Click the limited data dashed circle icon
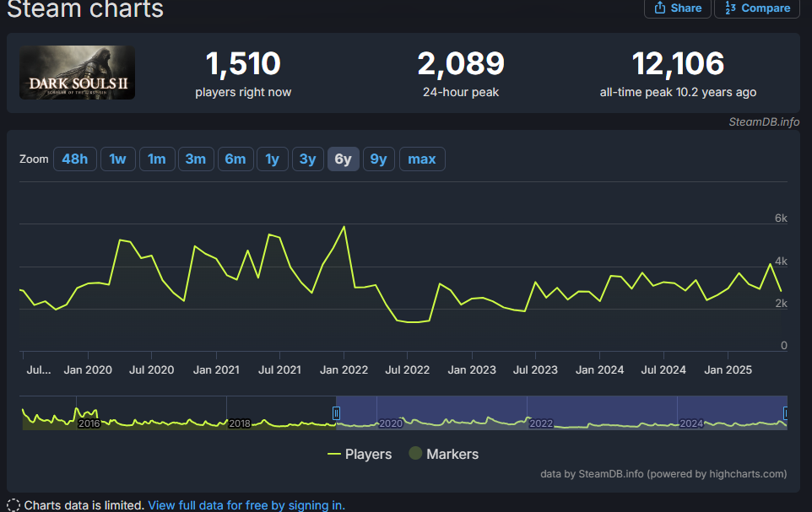Viewport: 812px width, 512px height. (x=13, y=505)
